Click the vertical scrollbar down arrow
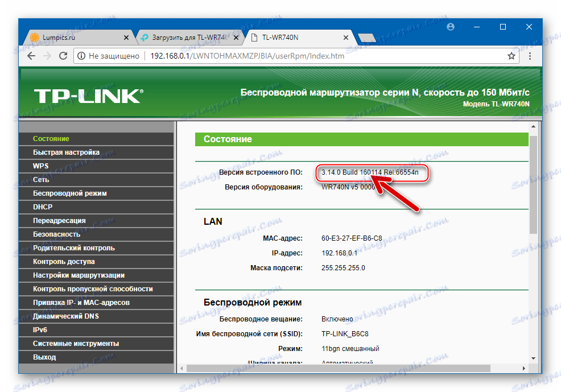This screenshot has height=392, width=561. (533, 358)
